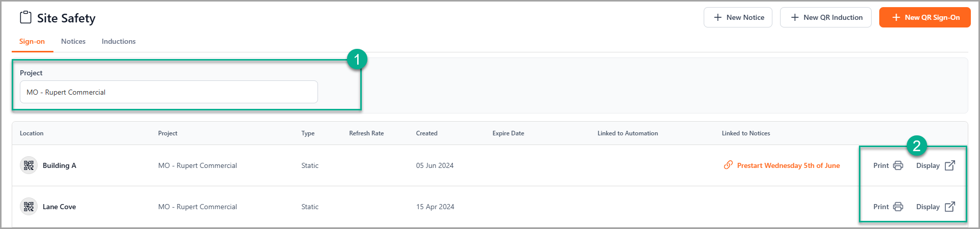
Task: Click the chain link icon beside Prestart notice
Action: pyautogui.click(x=728, y=165)
